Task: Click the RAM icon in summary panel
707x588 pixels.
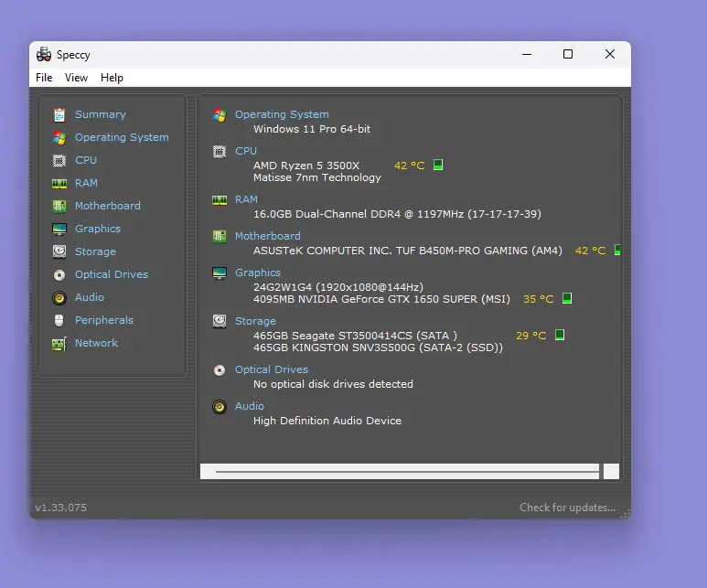Action: [x=220, y=199]
